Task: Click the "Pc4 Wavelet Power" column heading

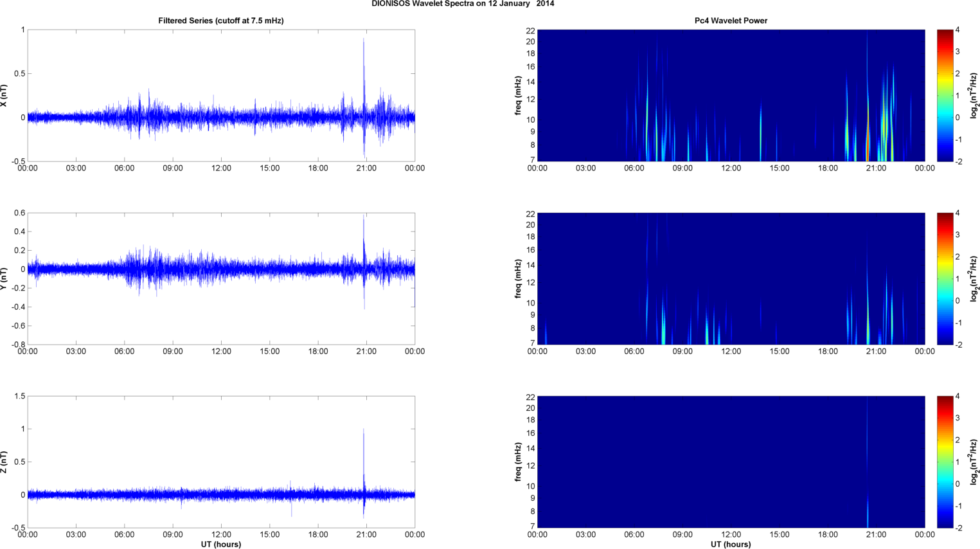Action: (x=731, y=21)
